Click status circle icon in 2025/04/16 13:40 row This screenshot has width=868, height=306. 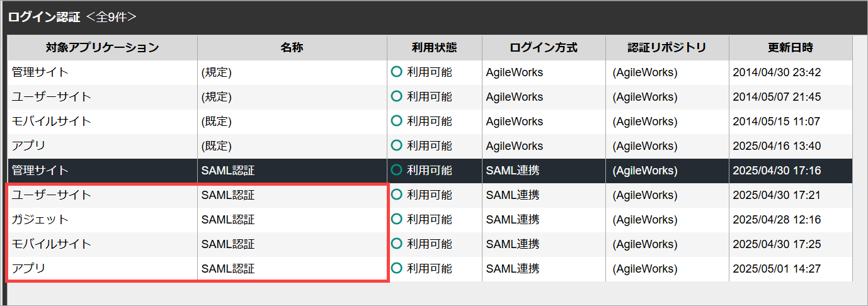396,145
